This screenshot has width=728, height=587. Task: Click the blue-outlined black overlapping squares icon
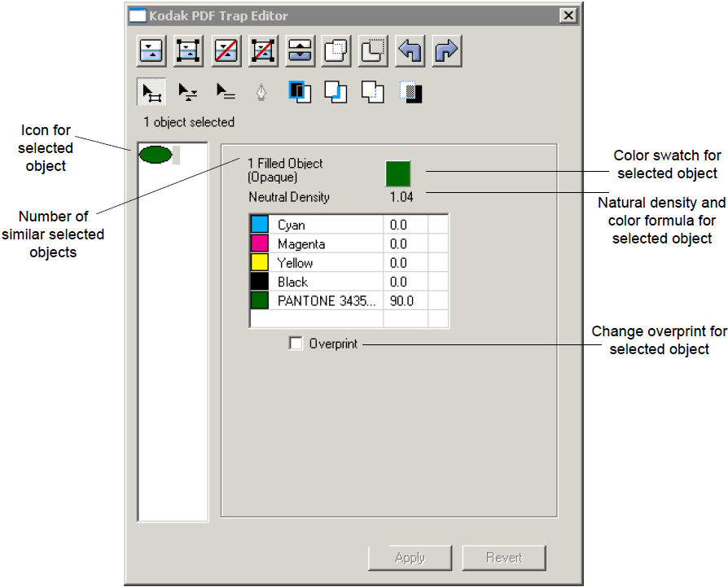(x=300, y=92)
